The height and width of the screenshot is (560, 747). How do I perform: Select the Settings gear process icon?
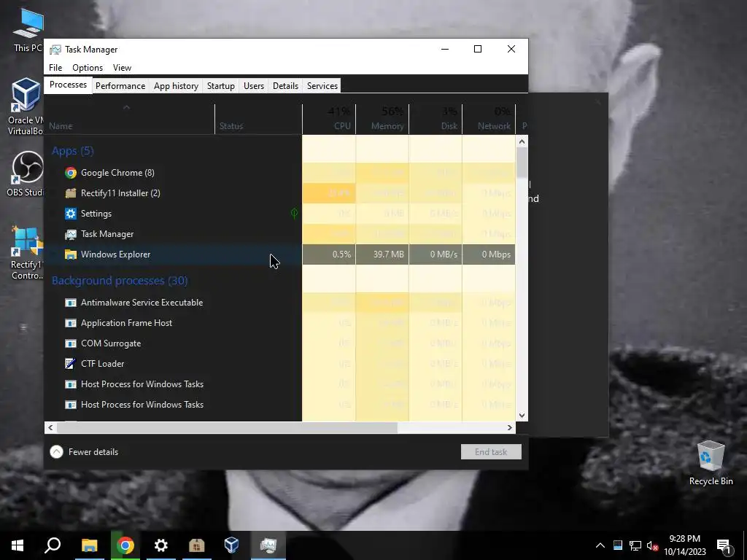point(71,214)
